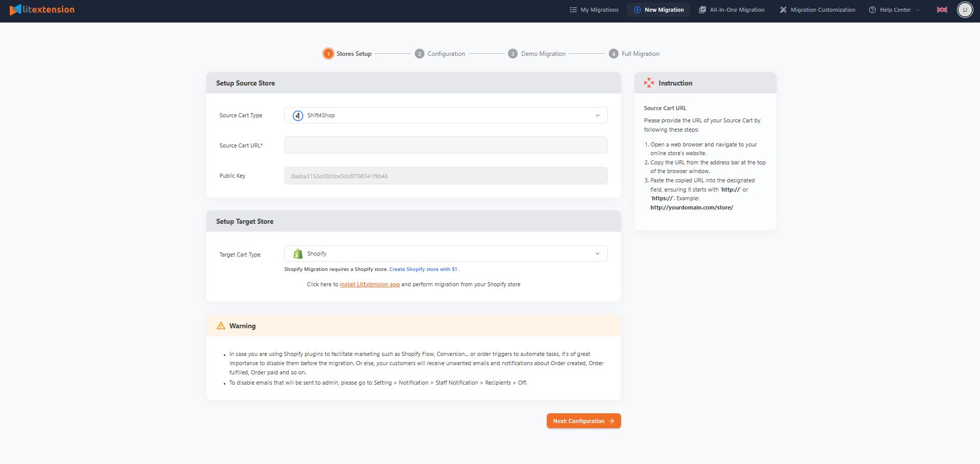Open My Migrations list
The width and height of the screenshot is (980, 464).
point(594,10)
